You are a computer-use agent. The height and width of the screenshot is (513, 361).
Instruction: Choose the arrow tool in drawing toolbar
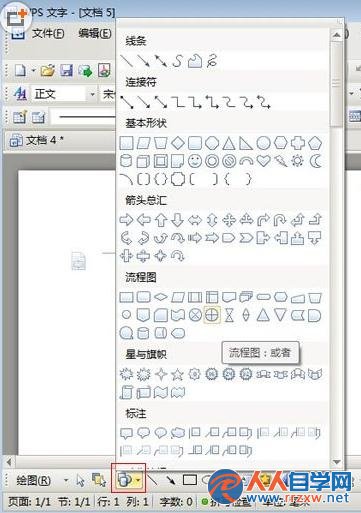171,480
